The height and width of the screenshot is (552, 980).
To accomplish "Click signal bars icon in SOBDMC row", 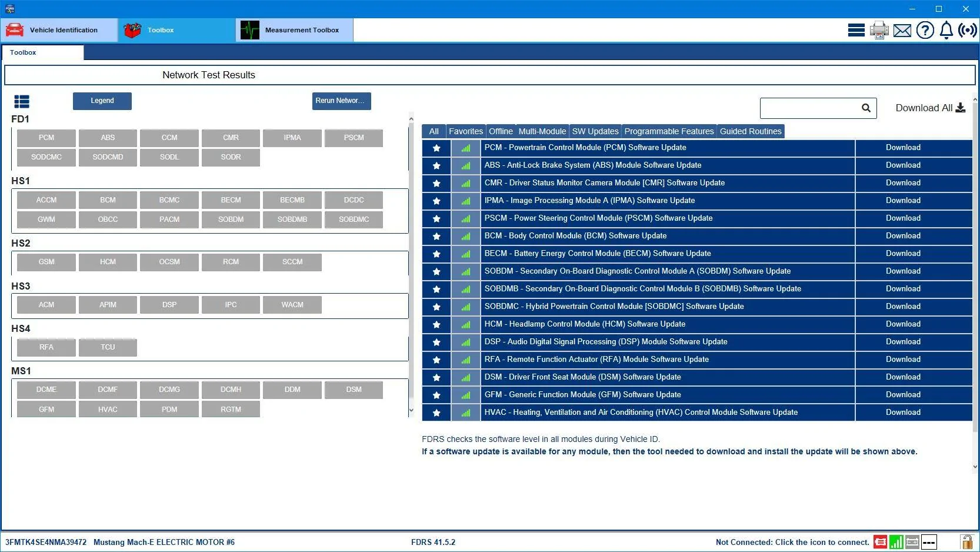I will tap(466, 307).
